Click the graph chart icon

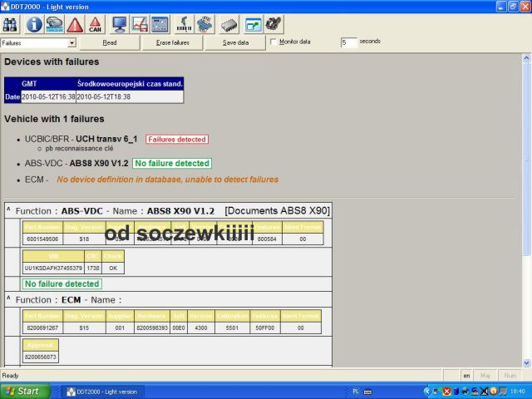coord(140,24)
